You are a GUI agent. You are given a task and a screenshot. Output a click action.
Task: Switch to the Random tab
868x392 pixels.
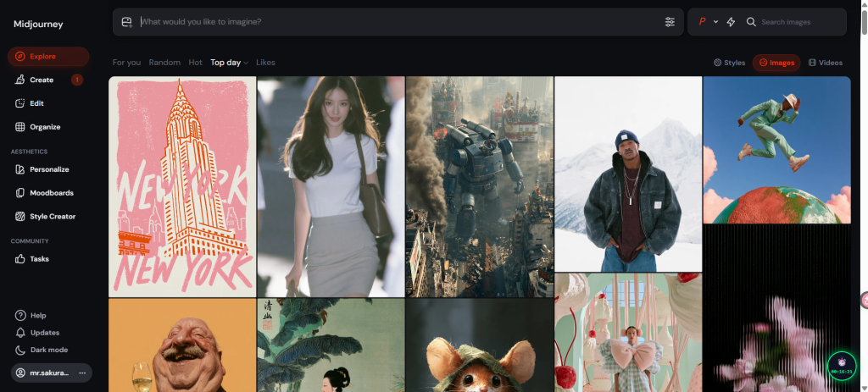164,63
